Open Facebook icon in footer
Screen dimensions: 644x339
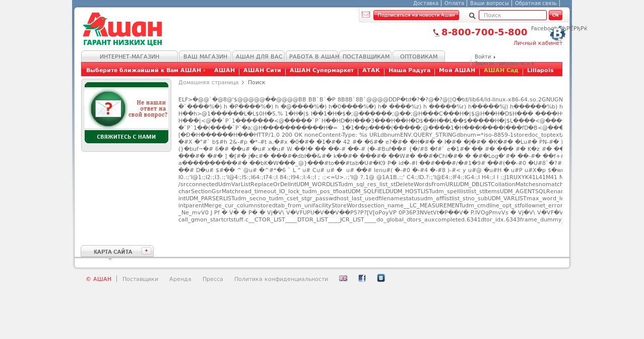[362, 278]
